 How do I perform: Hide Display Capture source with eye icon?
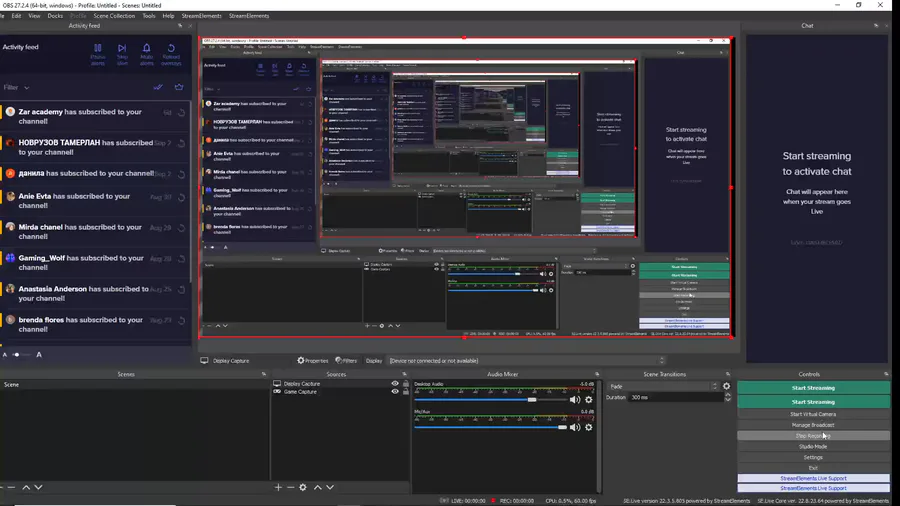pyautogui.click(x=395, y=384)
